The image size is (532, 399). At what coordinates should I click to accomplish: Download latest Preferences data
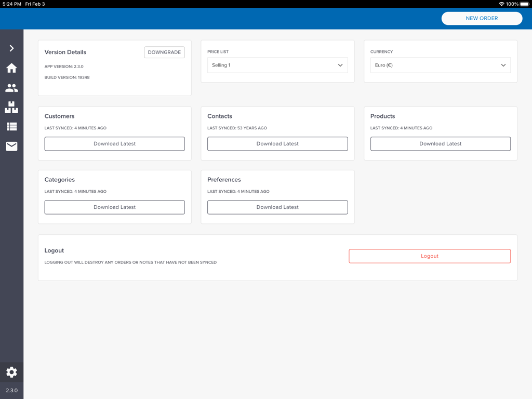point(277,207)
